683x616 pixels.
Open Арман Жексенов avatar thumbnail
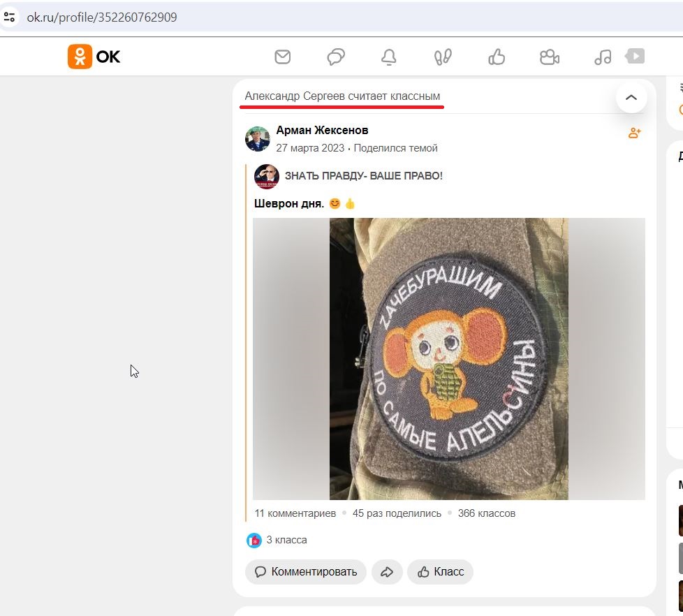pyautogui.click(x=258, y=139)
